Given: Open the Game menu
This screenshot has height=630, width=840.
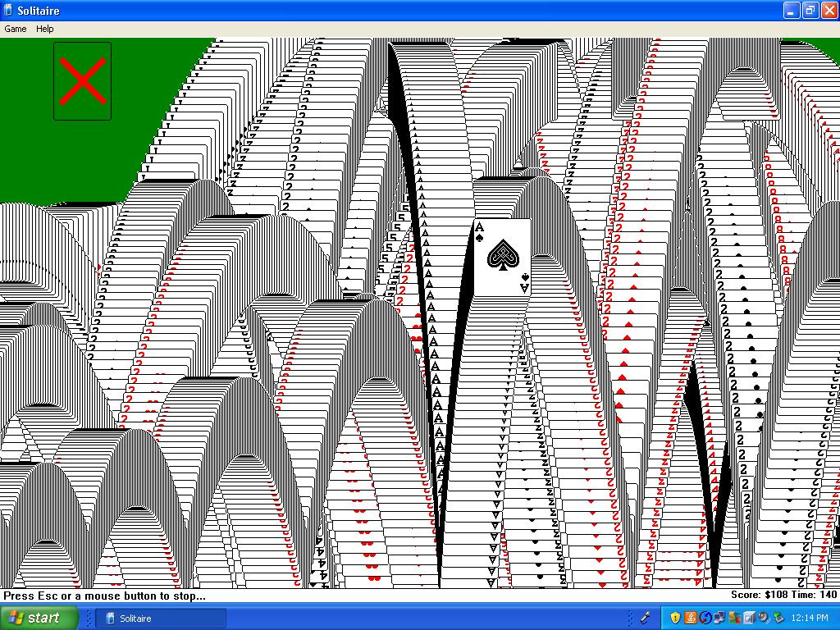Looking at the screenshot, I should tap(16, 29).
